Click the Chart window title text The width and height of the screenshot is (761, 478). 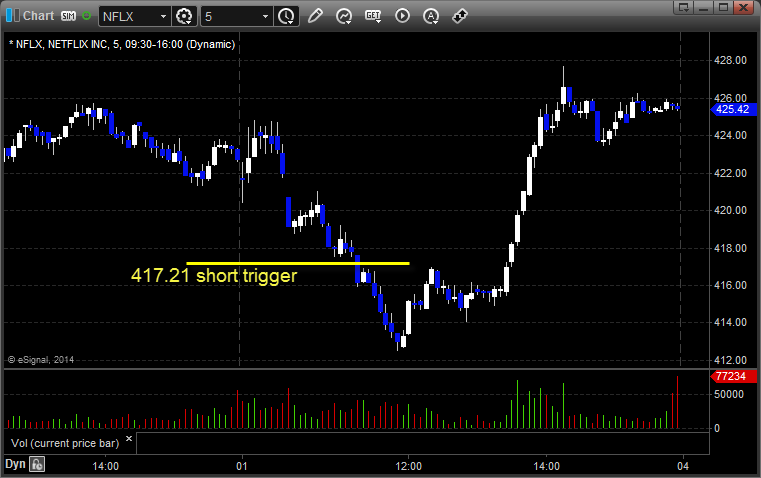click(x=39, y=16)
